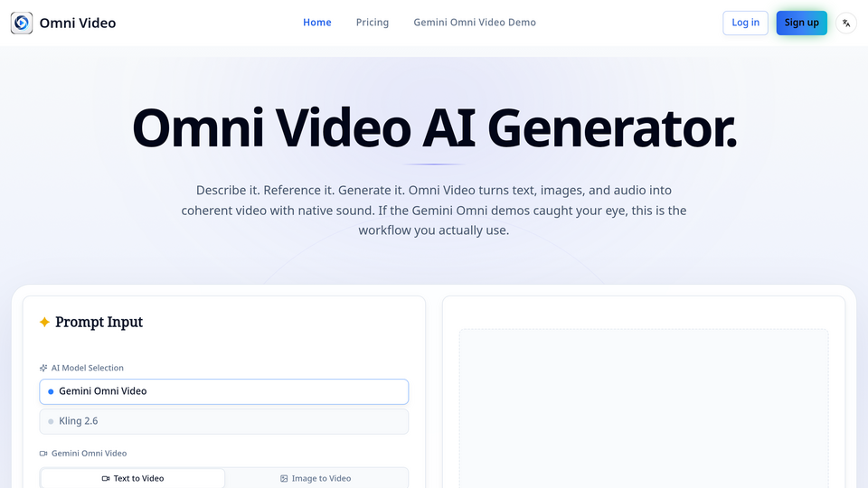Switch to the Image to Video tab
The height and width of the screenshot is (488, 868).
[316, 479]
